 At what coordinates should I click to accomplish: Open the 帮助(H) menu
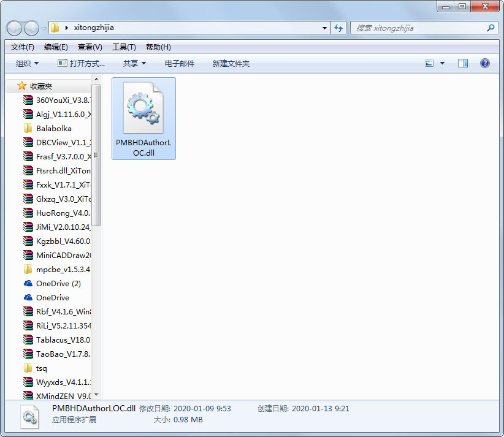tap(158, 47)
